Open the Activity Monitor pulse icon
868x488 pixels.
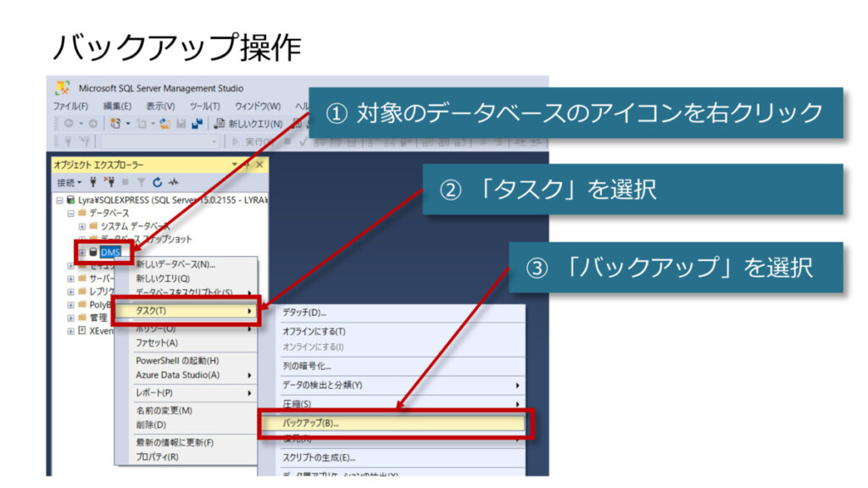point(173,182)
